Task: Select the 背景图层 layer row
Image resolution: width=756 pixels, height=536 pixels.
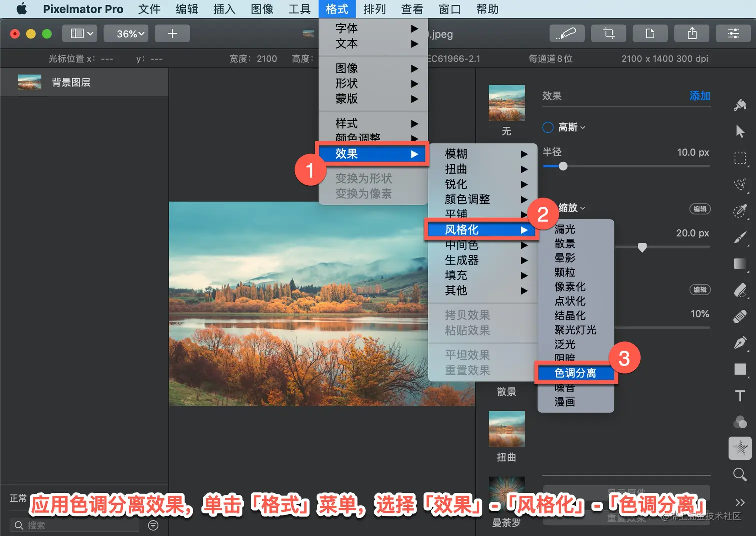Action: click(84, 82)
